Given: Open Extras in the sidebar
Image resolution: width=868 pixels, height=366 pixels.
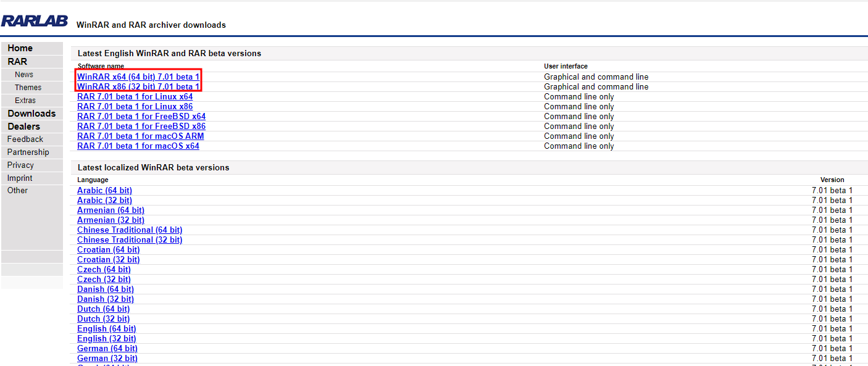Looking at the screenshot, I should point(25,101).
